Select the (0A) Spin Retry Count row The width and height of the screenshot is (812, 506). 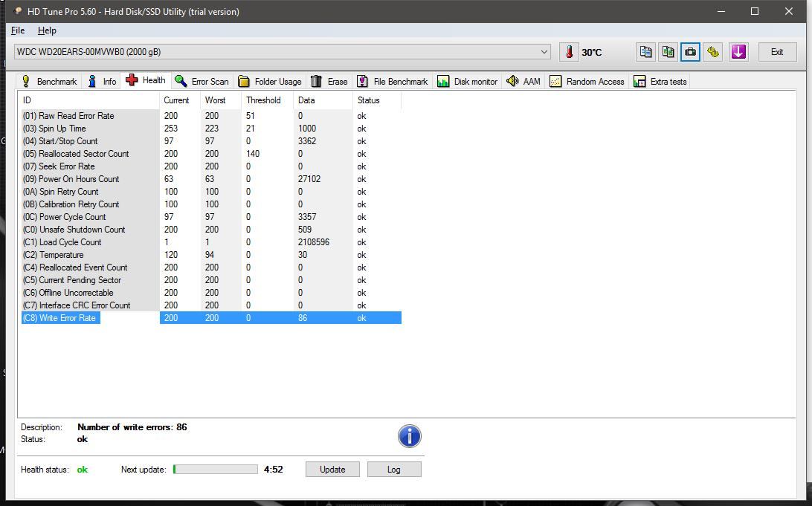click(x=211, y=192)
